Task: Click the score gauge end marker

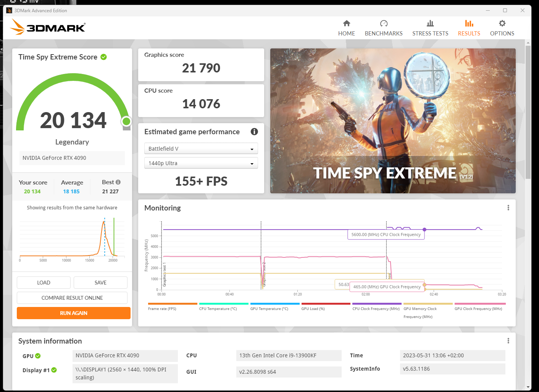Action: tap(126, 121)
